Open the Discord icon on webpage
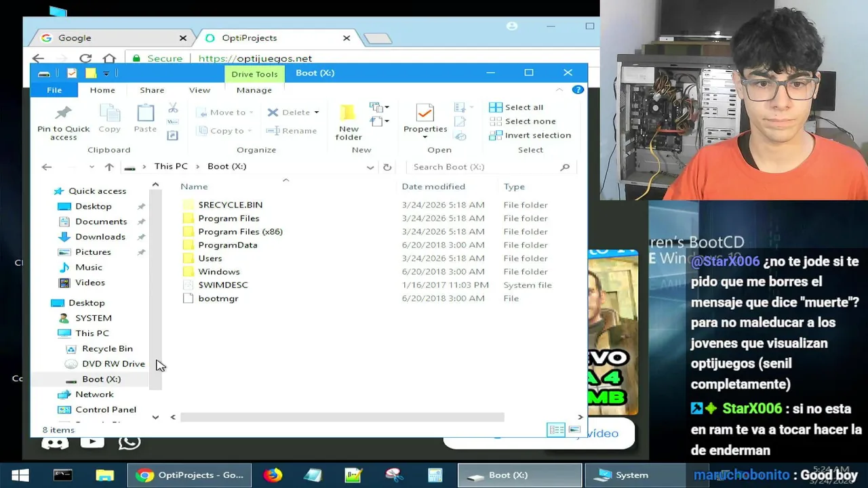The height and width of the screenshot is (488, 868). tap(55, 442)
